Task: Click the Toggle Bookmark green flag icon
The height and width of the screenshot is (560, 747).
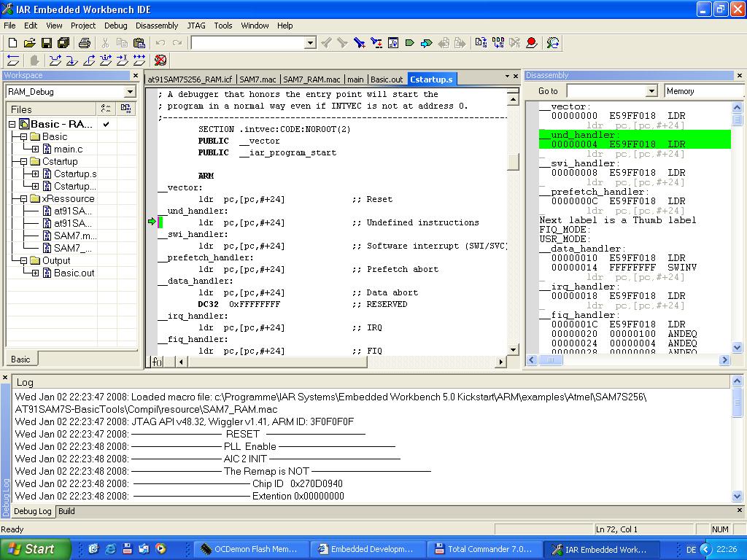Action: point(410,43)
